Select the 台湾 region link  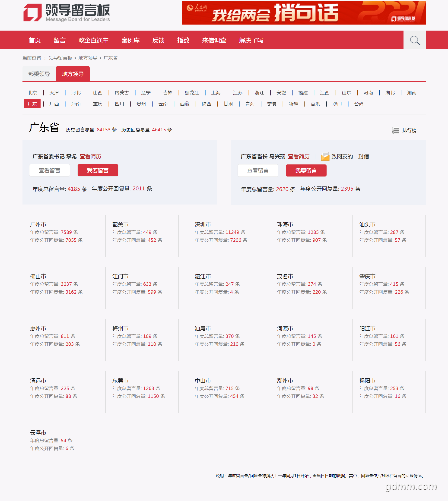pos(359,104)
